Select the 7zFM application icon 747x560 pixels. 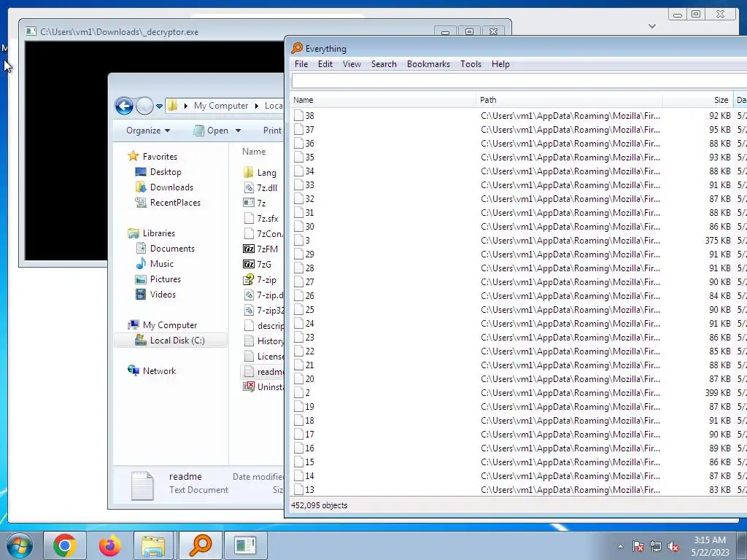pyautogui.click(x=249, y=249)
